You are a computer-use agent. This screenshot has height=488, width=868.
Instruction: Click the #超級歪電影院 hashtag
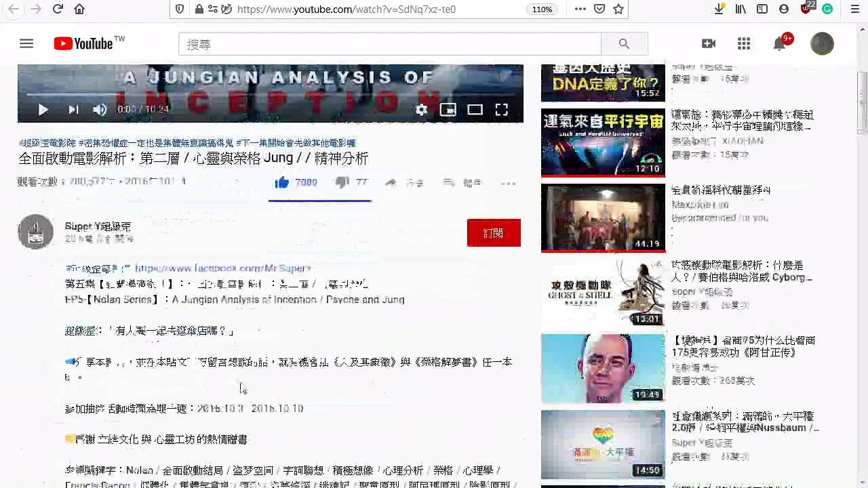point(47,143)
